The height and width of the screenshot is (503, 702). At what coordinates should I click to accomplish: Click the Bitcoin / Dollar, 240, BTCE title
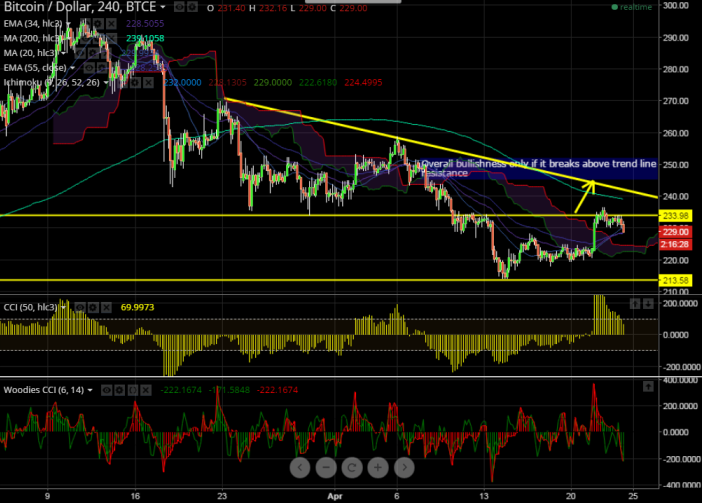pyautogui.click(x=80, y=7)
